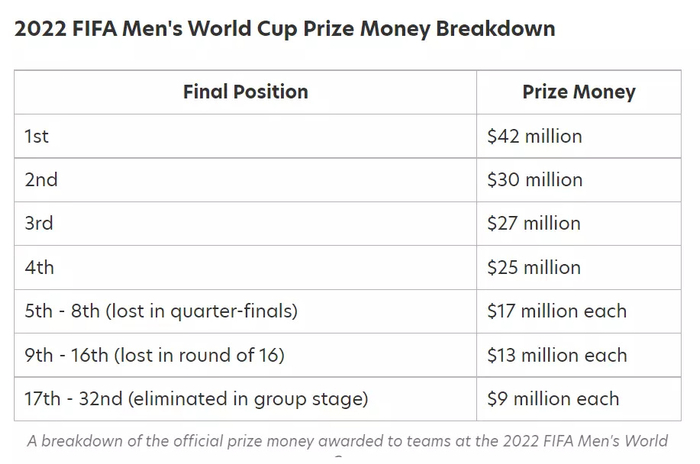Click the '(lost in round of 16)' note
The height and width of the screenshot is (464, 700).
coord(201,355)
